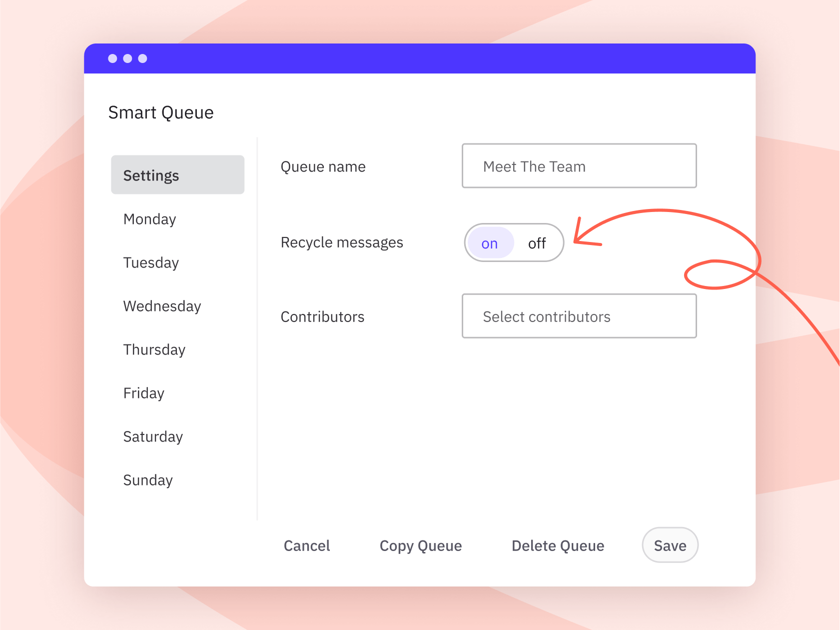This screenshot has height=630, width=840.
Task: Click the third window control dot
Action: click(142, 58)
